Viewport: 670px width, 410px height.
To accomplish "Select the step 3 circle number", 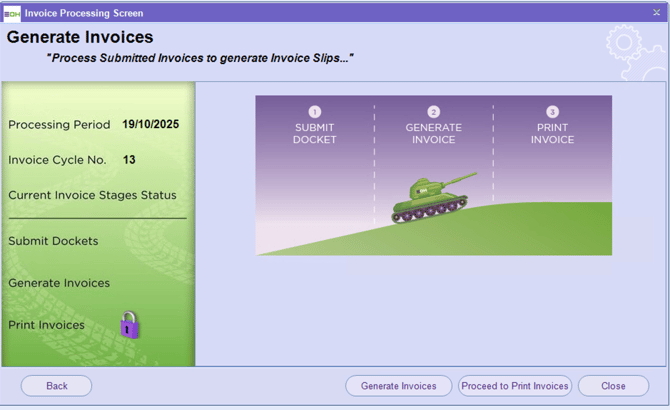I will [x=552, y=112].
